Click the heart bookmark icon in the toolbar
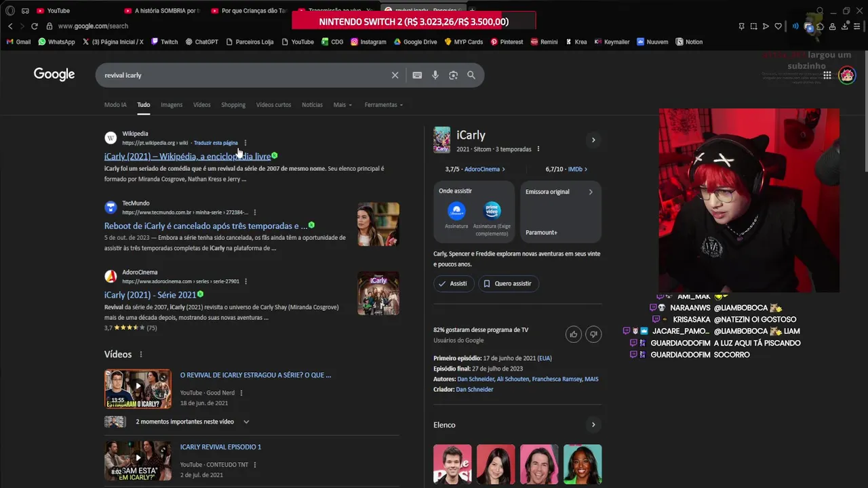Image resolution: width=868 pixels, height=488 pixels. point(778,26)
